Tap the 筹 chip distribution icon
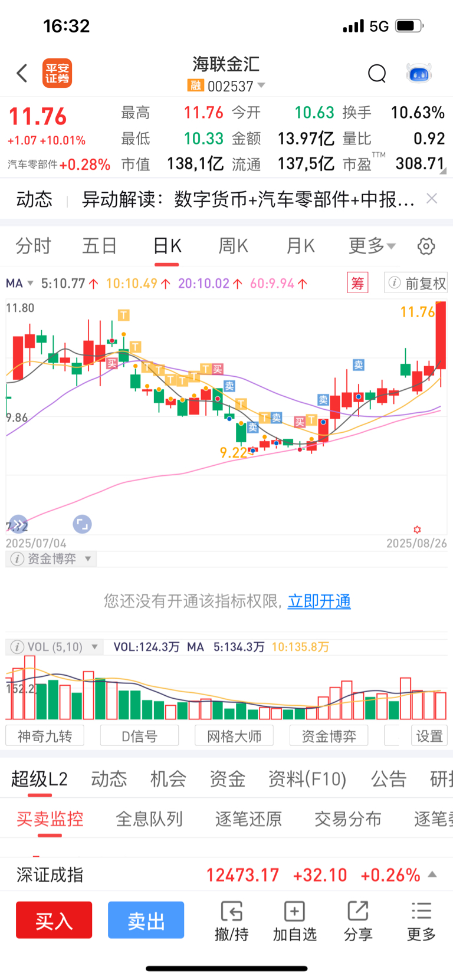 (x=357, y=283)
